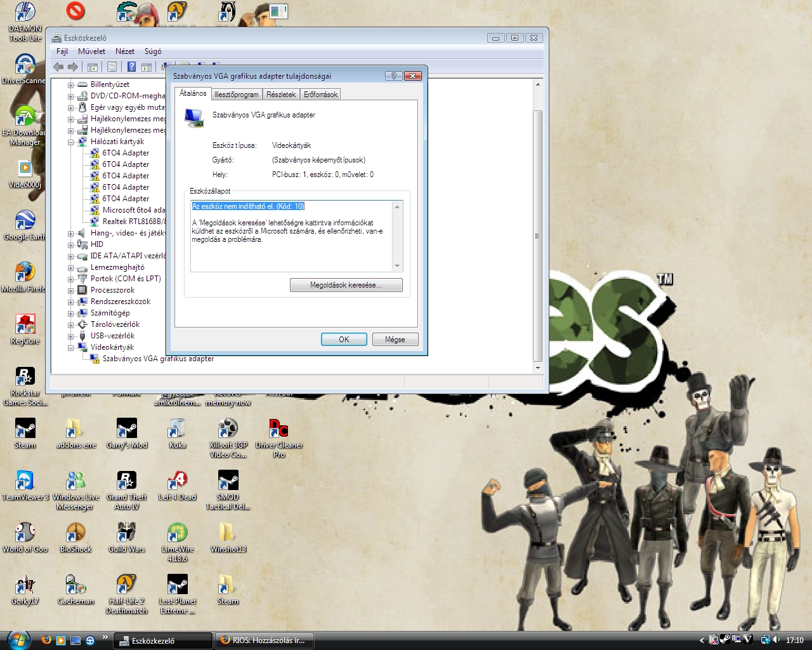Image resolution: width=812 pixels, height=650 pixels.
Task: Show hidden tray icons with the arrow
Action: click(x=702, y=640)
